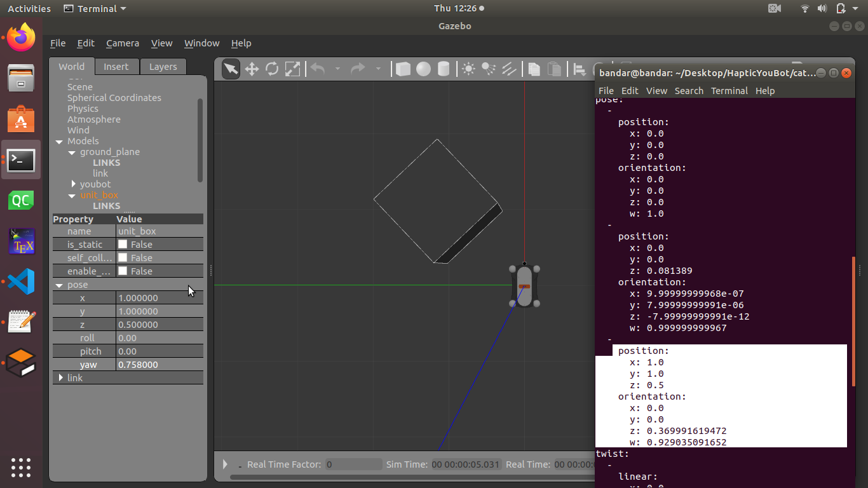Edit the pose y value field
Viewport: 868px width, 488px height.
[x=159, y=311]
